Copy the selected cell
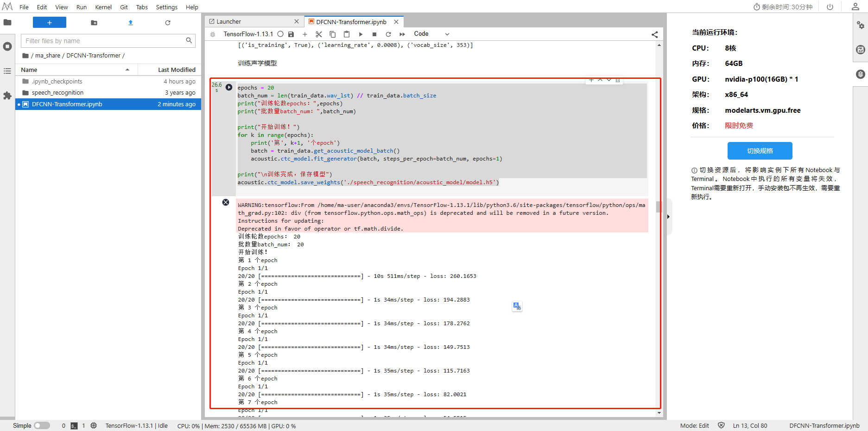 [x=333, y=34]
